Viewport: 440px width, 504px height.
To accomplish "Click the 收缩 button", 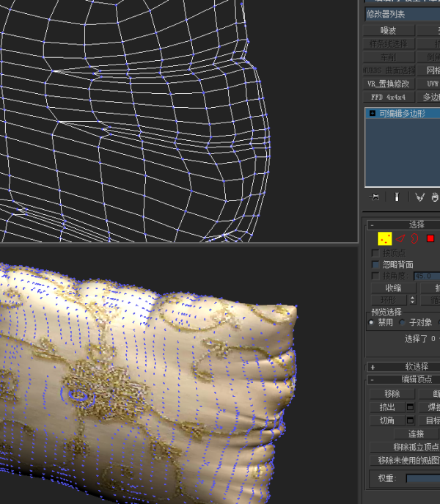I will (x=393, y=288).
